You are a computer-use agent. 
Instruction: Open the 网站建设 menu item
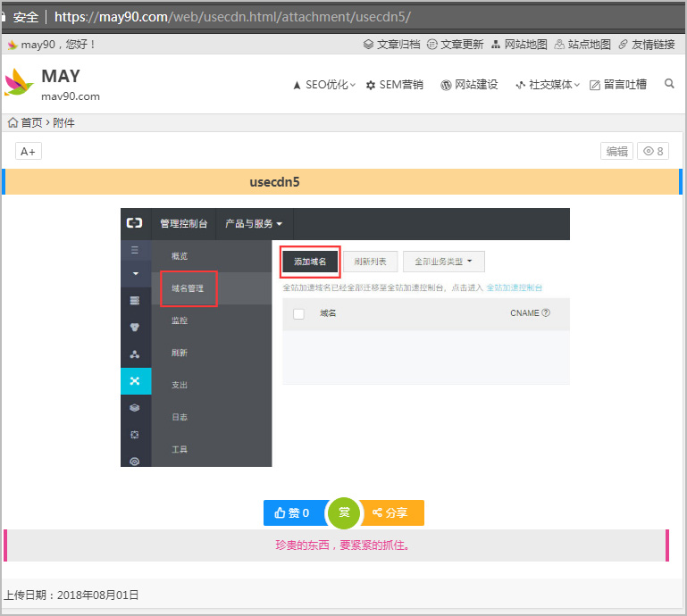(x=469, y=85)
